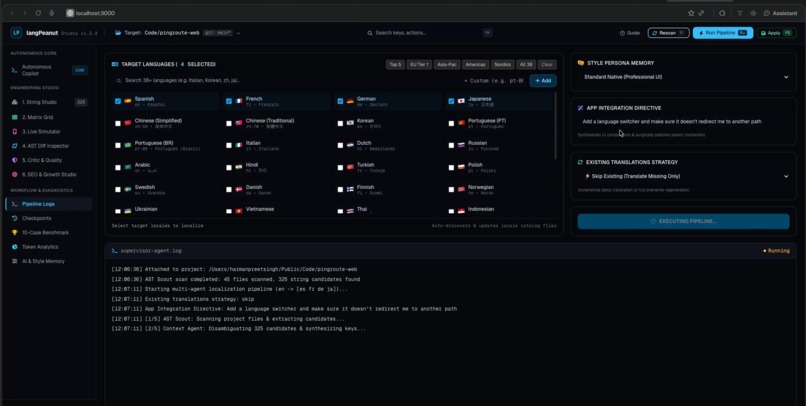Check the Russian language checkbox

click(451, 145)
